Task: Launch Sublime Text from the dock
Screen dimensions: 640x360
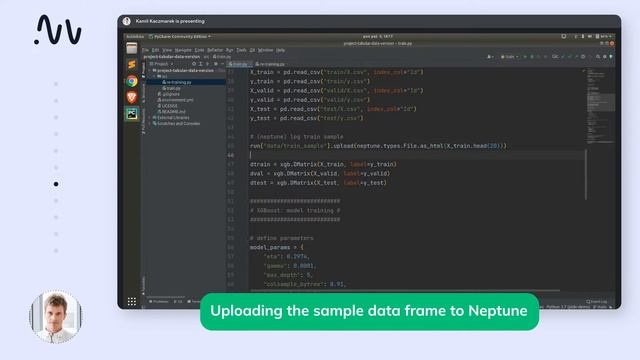Action: tap(131, 64)
